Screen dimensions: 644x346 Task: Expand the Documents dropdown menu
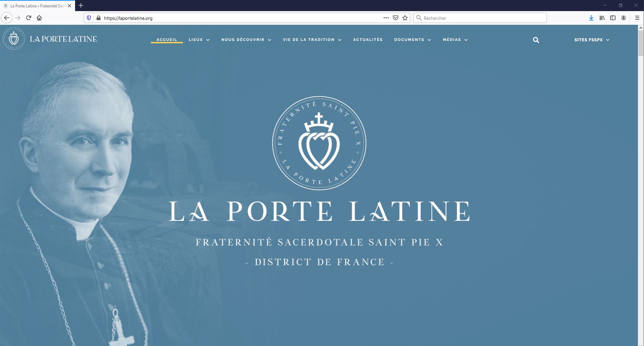[413, 40]
